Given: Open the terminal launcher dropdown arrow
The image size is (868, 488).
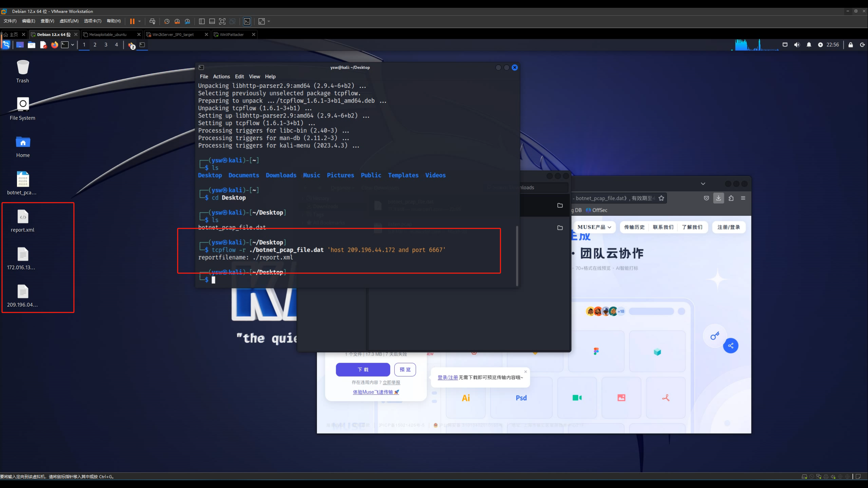Looking at the screenshot, I should (x=73, y=45).
